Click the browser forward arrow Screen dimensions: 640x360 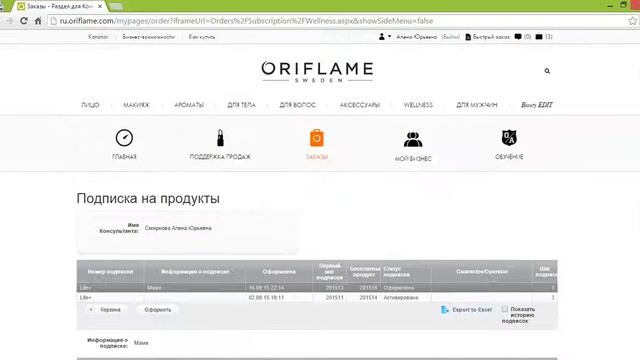(9, 21)
